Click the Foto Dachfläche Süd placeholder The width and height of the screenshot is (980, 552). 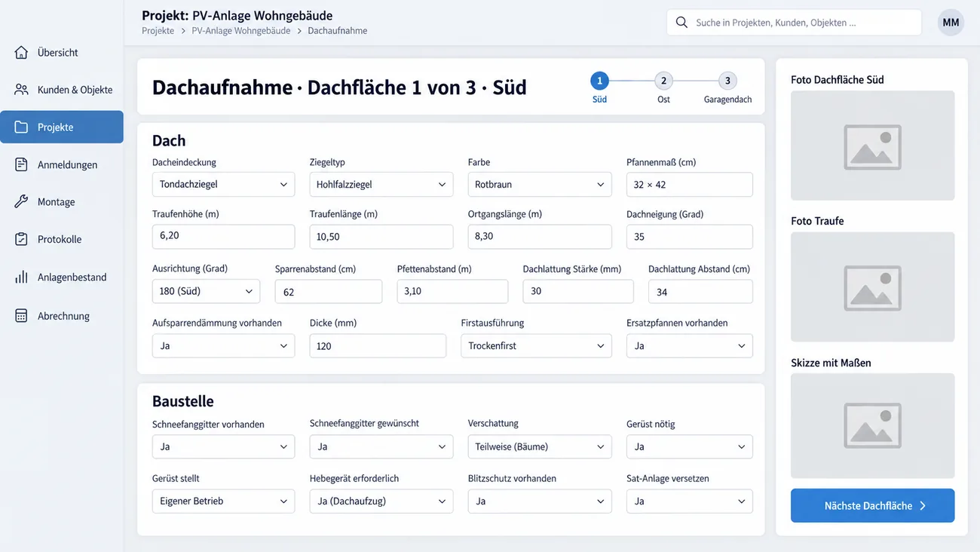point(873,146)
